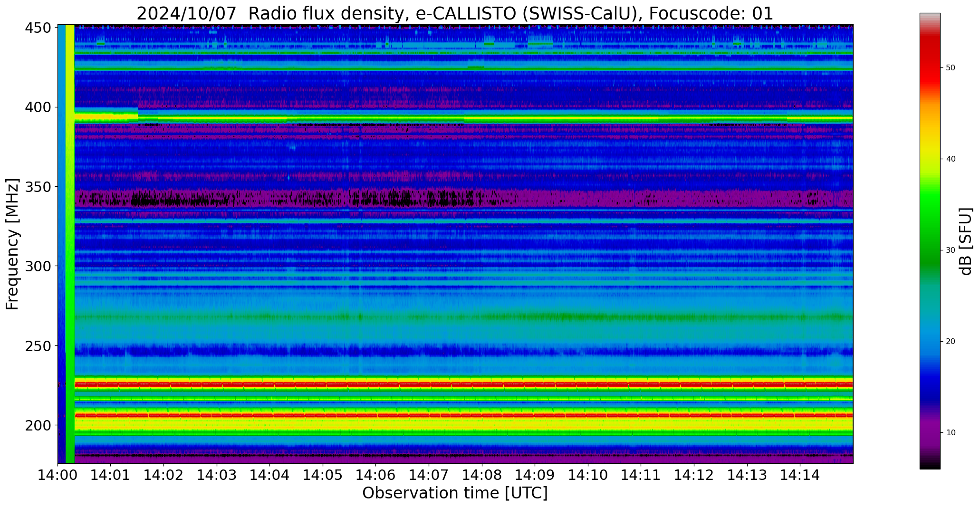Click the 300 frequency tick label

click(38, 266)
